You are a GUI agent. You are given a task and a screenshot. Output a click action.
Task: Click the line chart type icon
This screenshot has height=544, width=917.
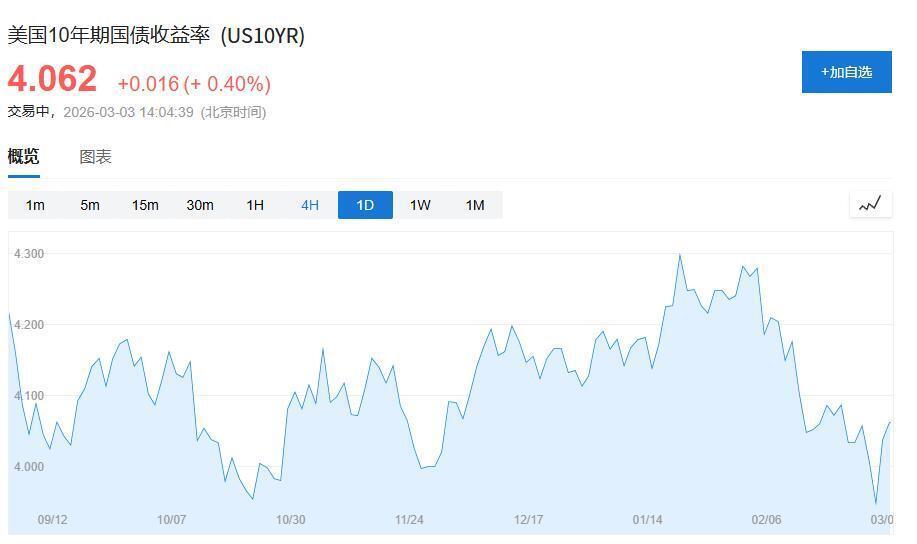[870, 204]
